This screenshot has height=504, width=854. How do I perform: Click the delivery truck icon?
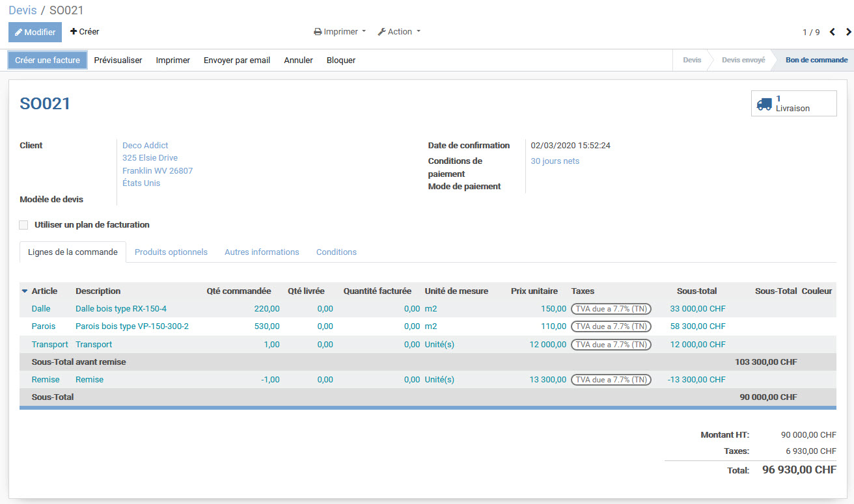click(764, 103)
